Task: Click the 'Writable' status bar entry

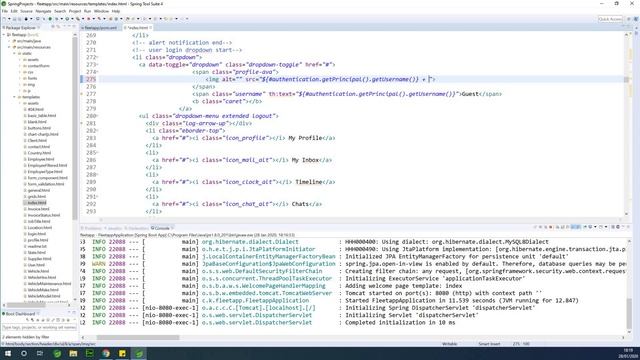Action: click(449, 344)
